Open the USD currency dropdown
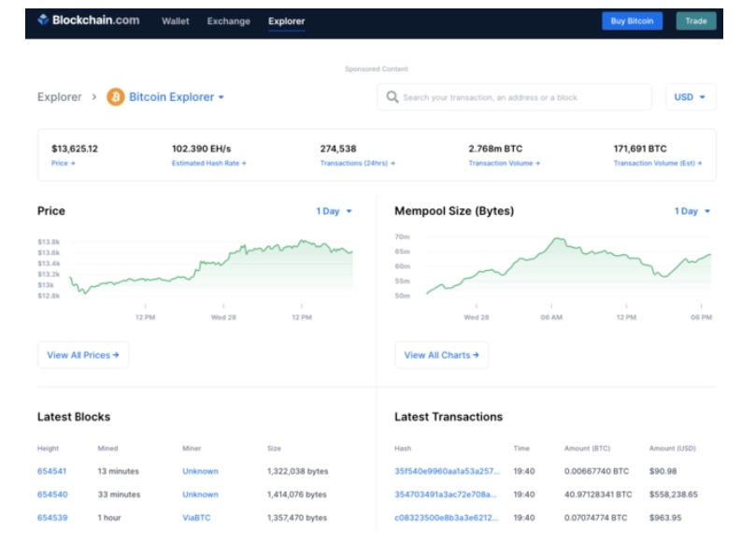756x544 pixels. click(x=690, y=97)
